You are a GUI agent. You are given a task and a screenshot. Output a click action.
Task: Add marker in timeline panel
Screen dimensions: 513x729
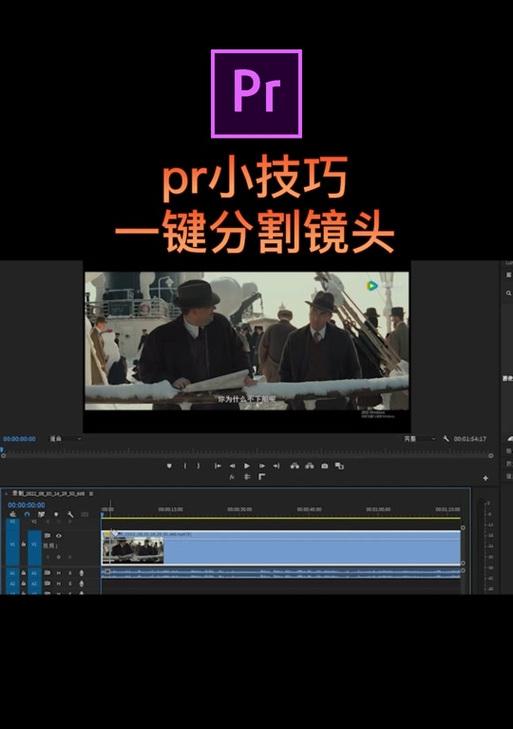click(x=56, y=514)
